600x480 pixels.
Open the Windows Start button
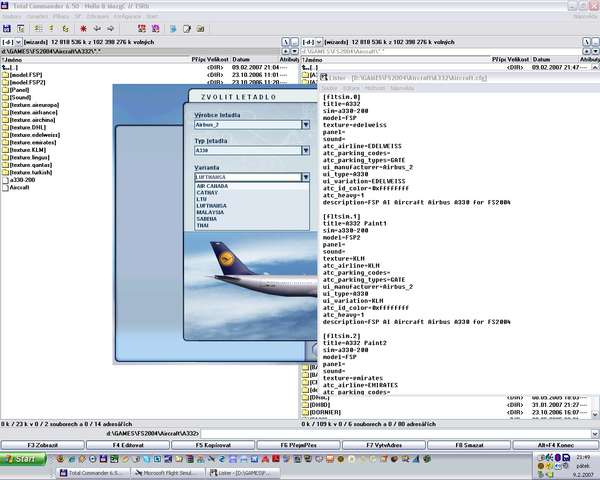click(23, 459)
